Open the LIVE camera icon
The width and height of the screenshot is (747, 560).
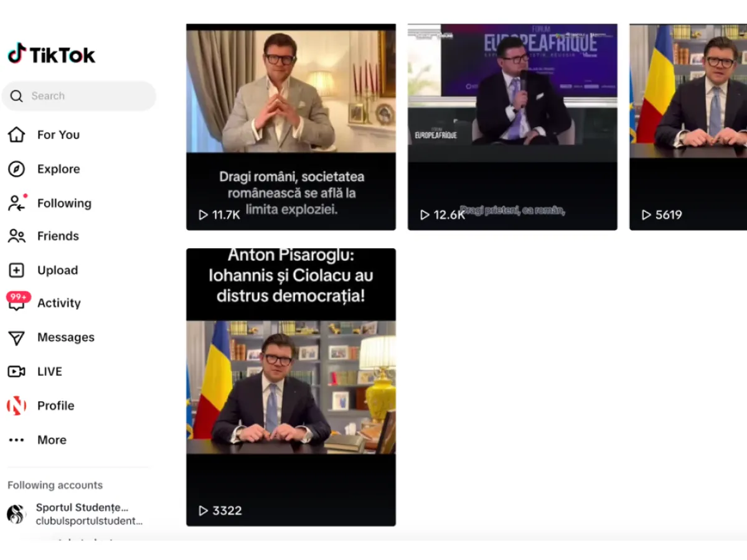[x=16, y=371]
